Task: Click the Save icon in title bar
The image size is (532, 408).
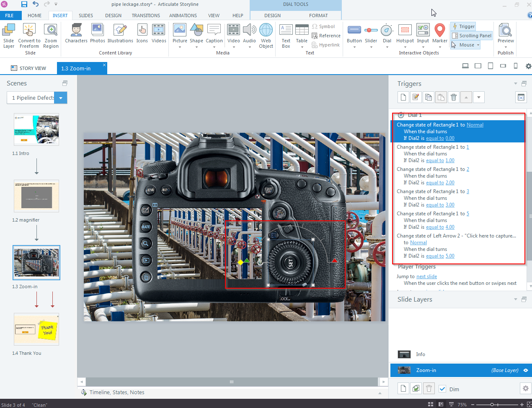Action: coord(24,4)
